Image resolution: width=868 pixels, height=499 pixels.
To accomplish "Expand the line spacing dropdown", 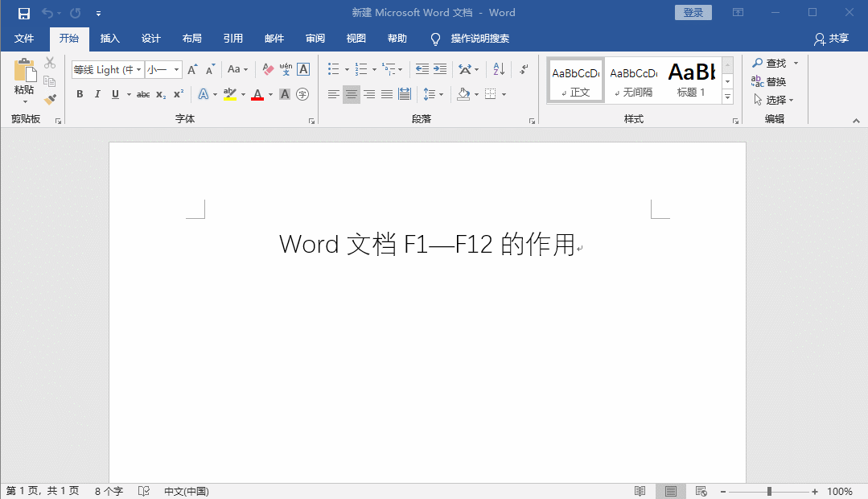I will [442, 94].
